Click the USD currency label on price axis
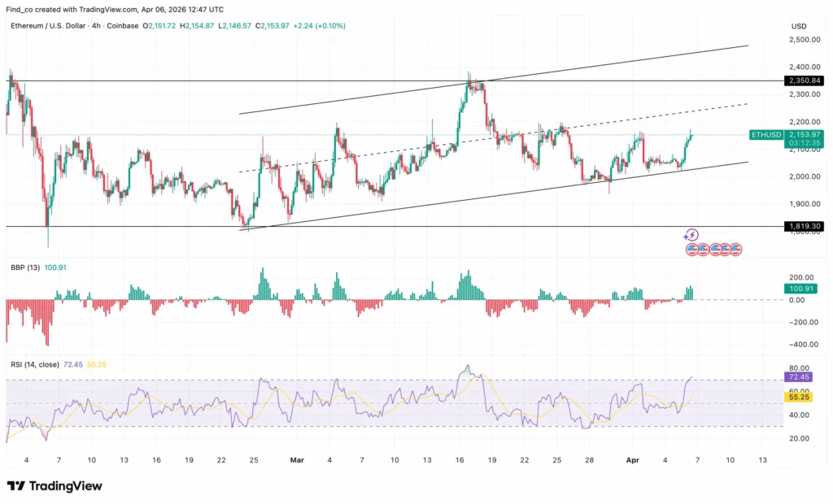Viewport: 833px width, 504px height. pos(799,26)
